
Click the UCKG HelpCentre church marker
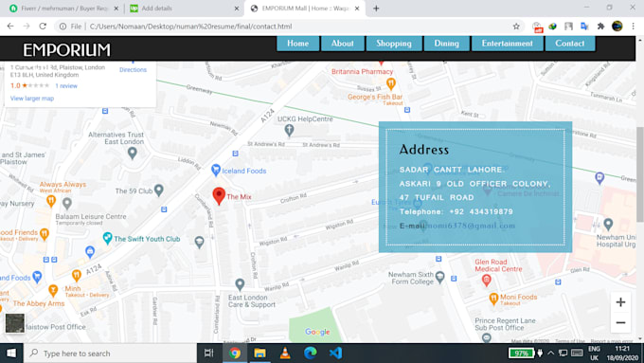289,130
